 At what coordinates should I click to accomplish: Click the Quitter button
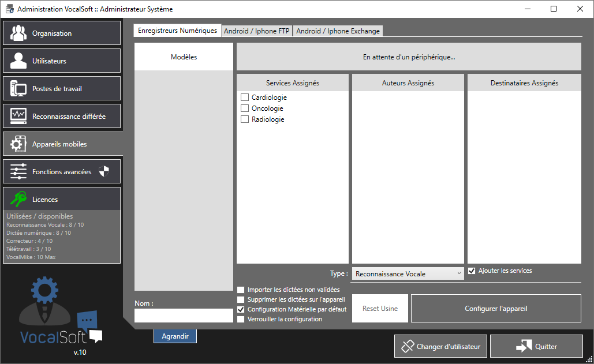536,346
